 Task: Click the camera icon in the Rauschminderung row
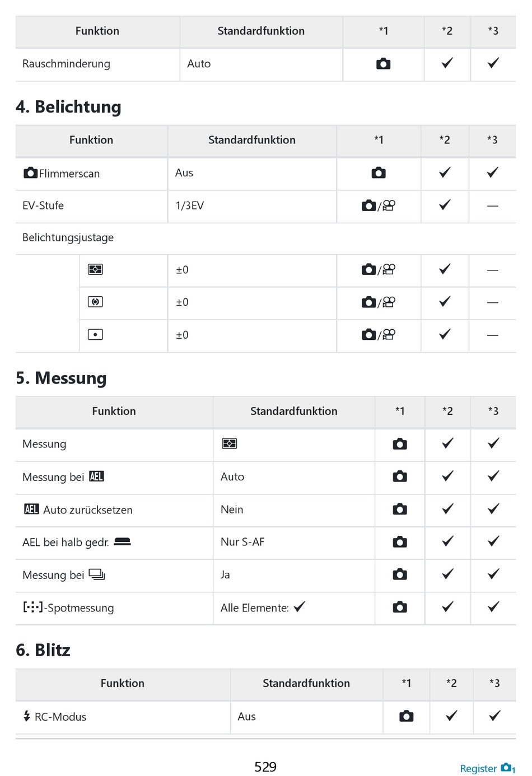pos(383,64)
